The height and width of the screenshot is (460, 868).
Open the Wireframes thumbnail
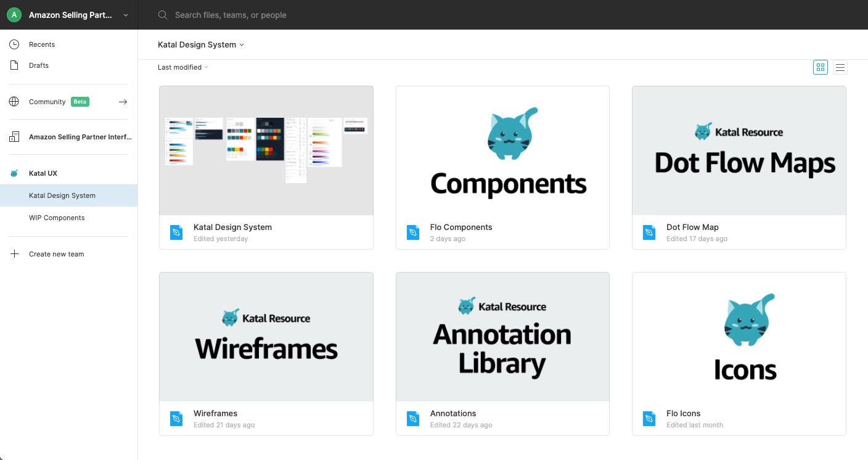(266, 337)
